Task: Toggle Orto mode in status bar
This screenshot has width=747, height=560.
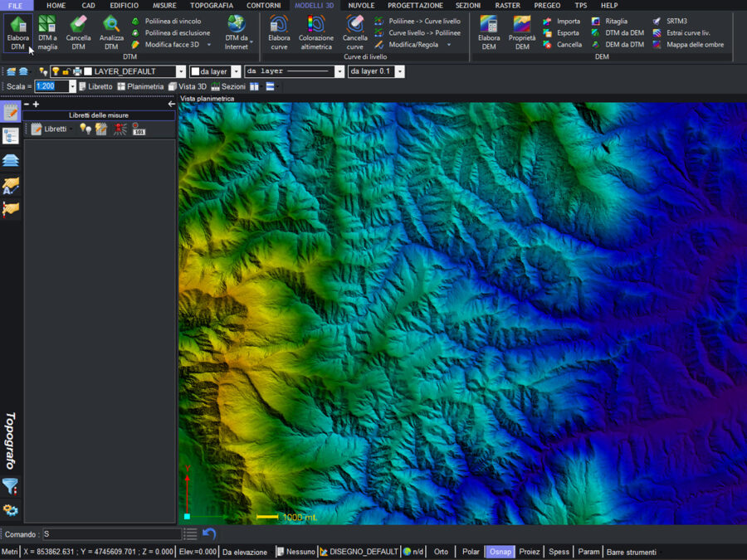Action: click(441, 552)
